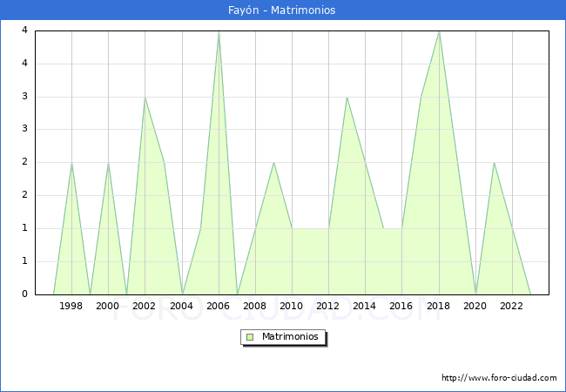
Task: Select the 2000 x-axis year label
Action: pos(108,306)
